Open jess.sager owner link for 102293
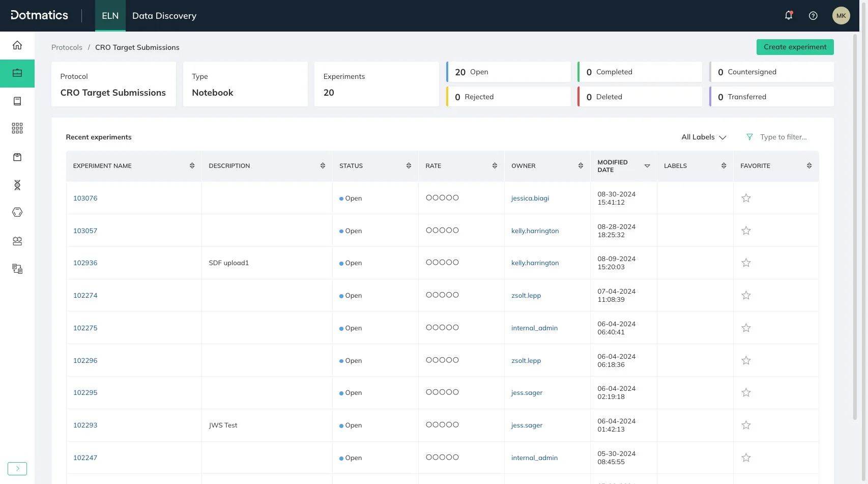The height and width of the screenshot is (484, 868). pyautogui.click(x=527, y=425)
